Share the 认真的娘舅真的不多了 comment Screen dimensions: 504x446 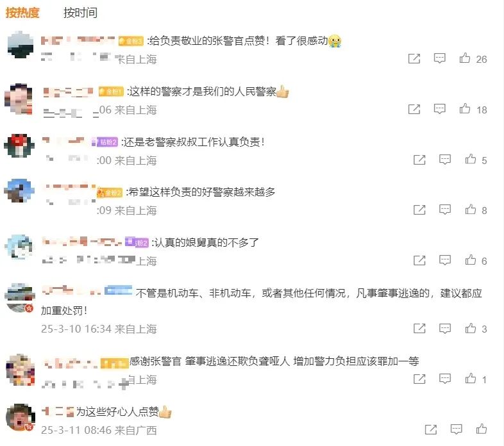tap(419, 260)
